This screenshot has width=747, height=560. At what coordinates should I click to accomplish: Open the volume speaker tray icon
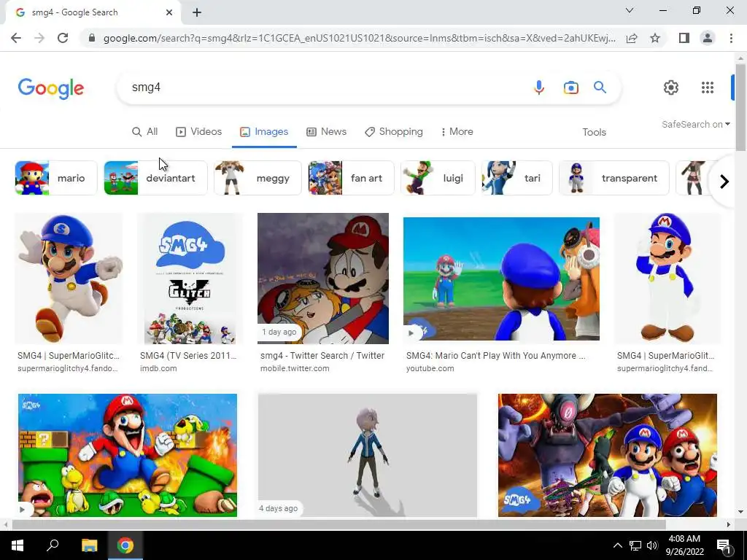pos(652,545)
